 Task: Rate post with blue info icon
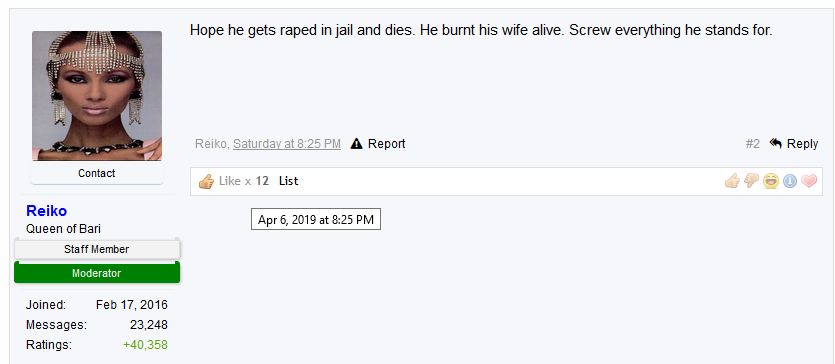[x=790, y=181]
